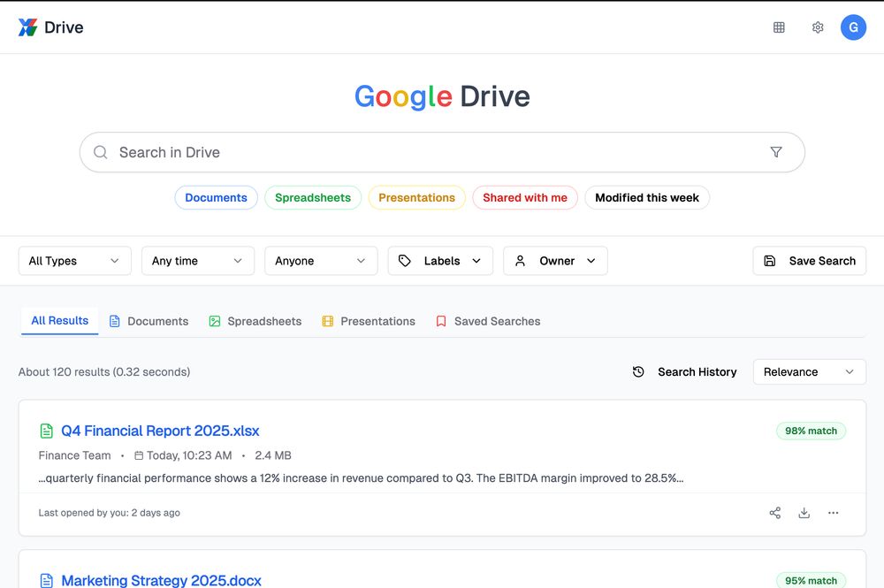The image size is (884, 588).
Task: Select the Modified this week chip
Action: [647, 197]
